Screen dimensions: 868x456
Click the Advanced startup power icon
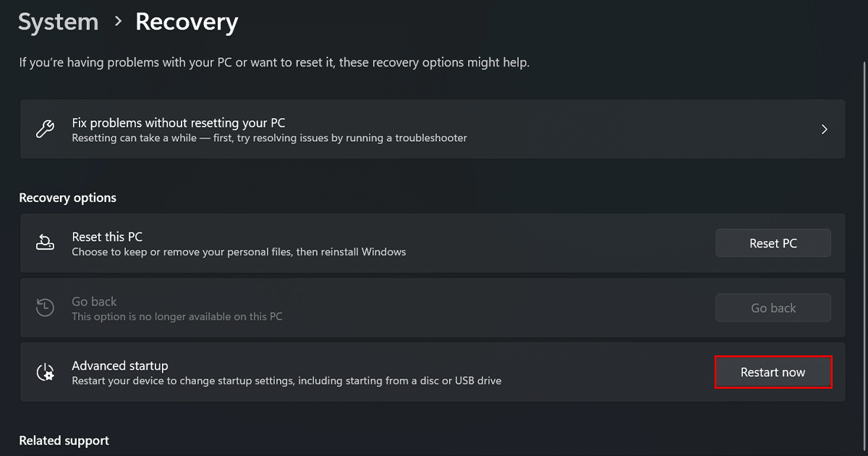(x=45, y=372)
